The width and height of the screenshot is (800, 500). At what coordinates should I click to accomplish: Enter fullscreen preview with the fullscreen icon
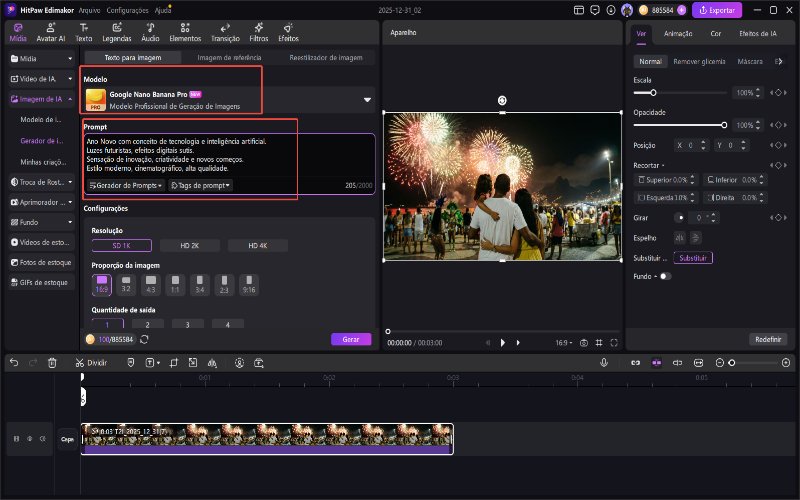pyautogui.click(x=614, y=343)
